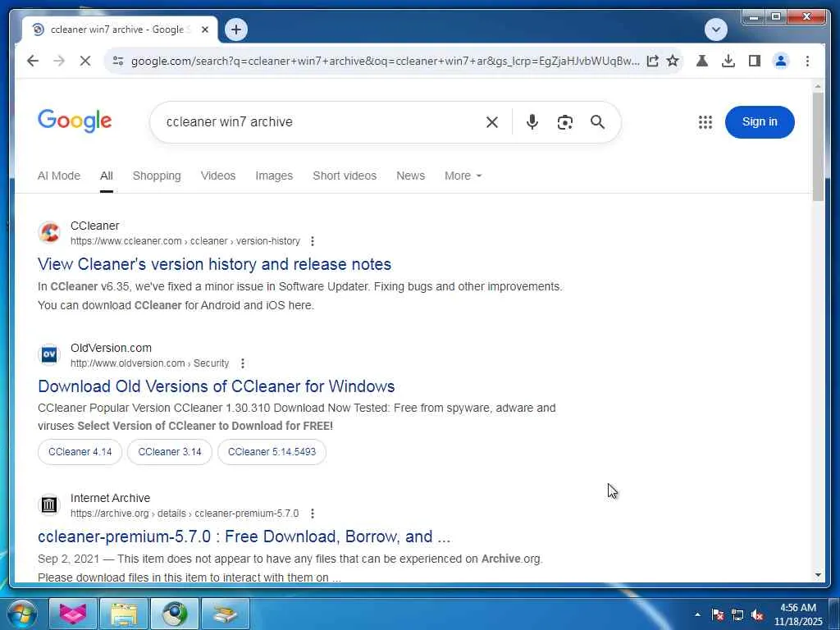Image resolution: width=840 pixels, height=630 pixels.
Task: Switch to Videos results
Action: point(218,176)
